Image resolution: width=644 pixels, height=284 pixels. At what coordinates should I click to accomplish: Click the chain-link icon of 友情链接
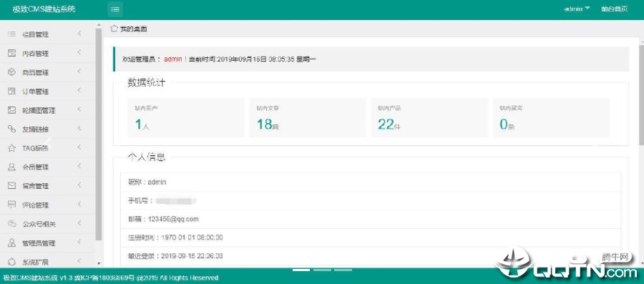(x=12, y=129)
